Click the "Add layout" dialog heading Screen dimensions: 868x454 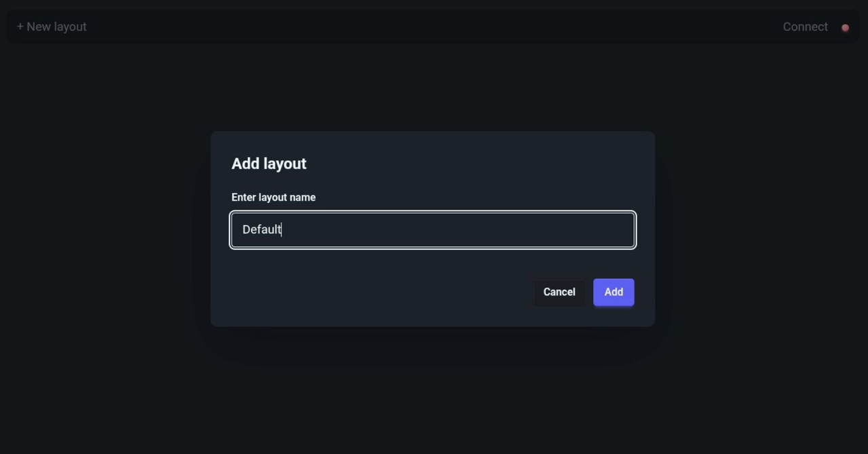pyautogui.click(x=269, y=164)
